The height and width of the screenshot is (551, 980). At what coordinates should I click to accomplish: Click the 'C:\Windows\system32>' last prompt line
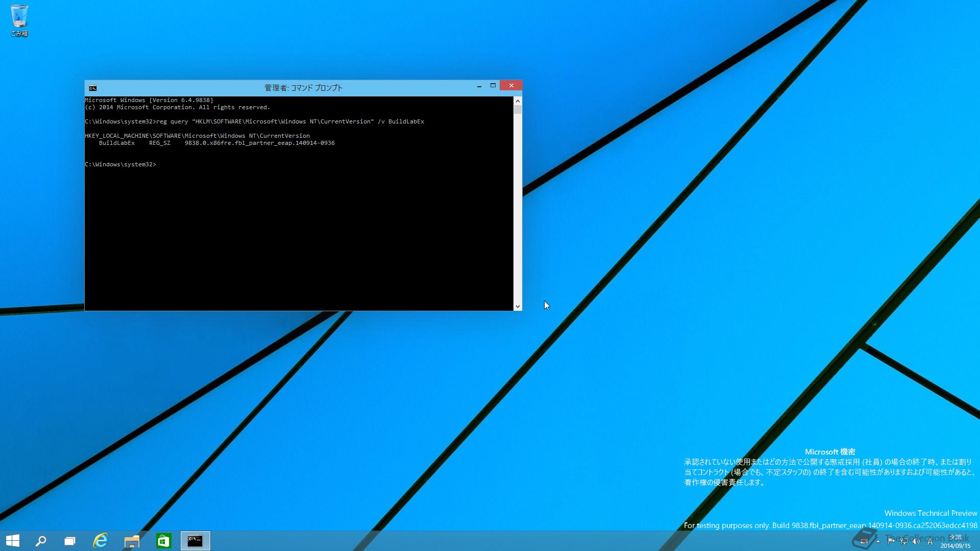pyautogui.click(x=120, y=164)
